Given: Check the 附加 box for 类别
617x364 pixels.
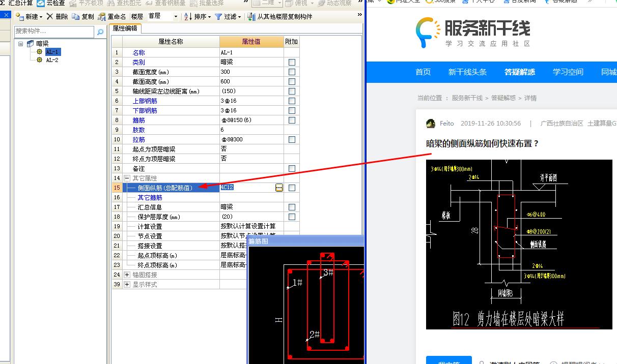Looking at the screenshot, I should click(292, 62).
